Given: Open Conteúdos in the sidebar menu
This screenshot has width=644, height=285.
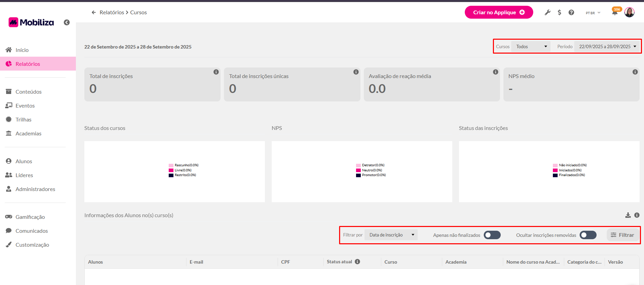Looking at the screenshot, I should [x=28, y=92].
